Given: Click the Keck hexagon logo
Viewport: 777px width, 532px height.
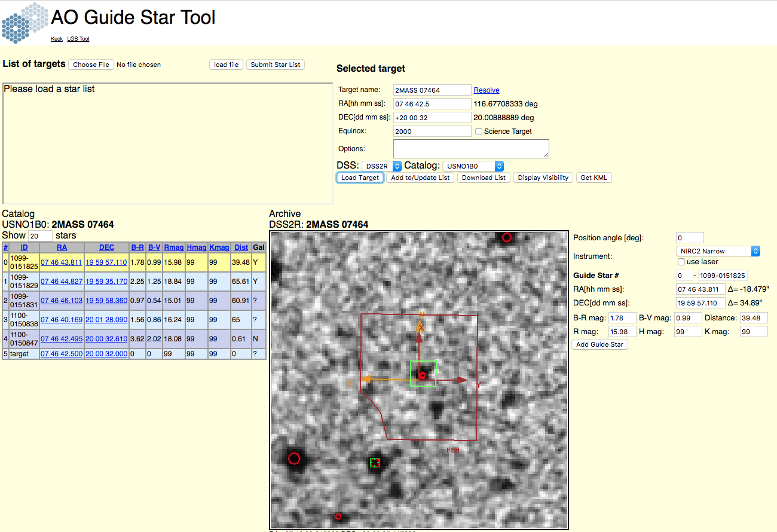Looking at the screenshot, I should pos(24,23).
